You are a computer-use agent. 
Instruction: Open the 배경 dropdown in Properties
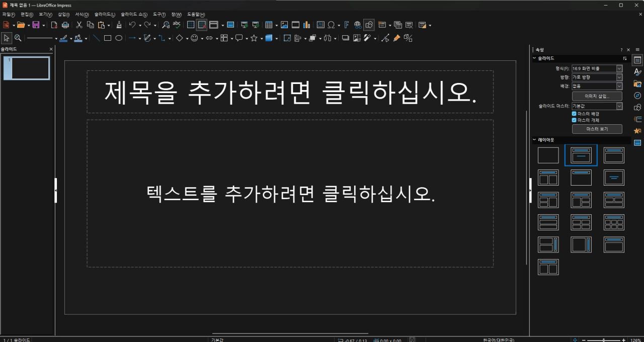tap(619, 86)
